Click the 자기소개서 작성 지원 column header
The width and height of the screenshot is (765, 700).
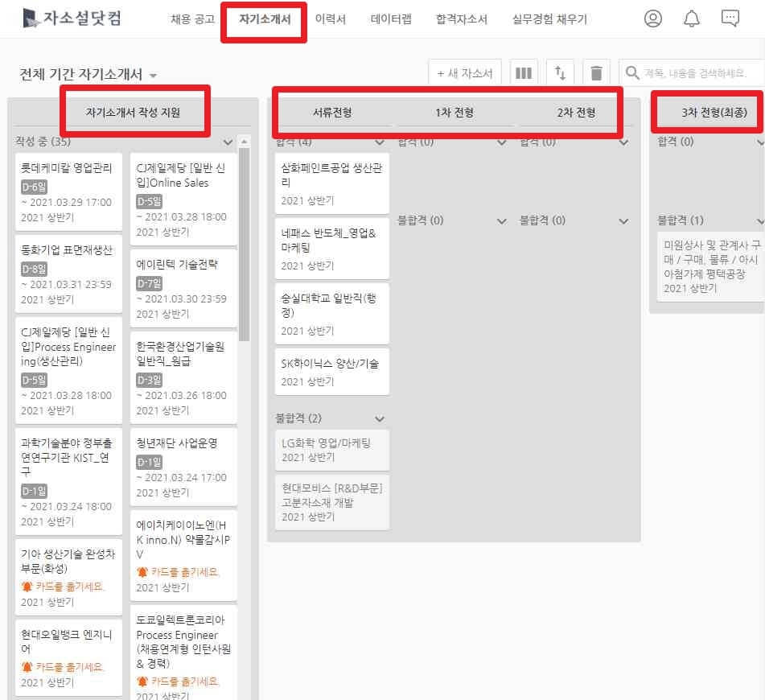click(x=133, y=113)
